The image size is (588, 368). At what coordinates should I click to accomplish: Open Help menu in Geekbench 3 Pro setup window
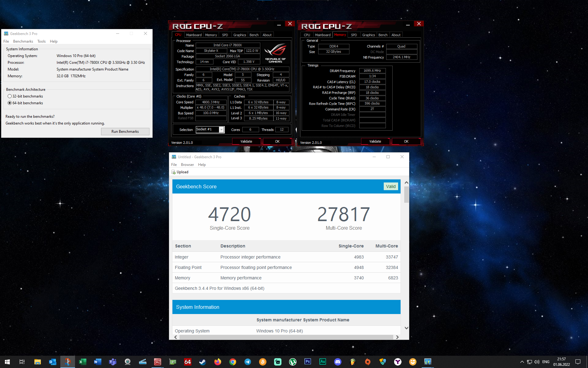pos(54,41)
